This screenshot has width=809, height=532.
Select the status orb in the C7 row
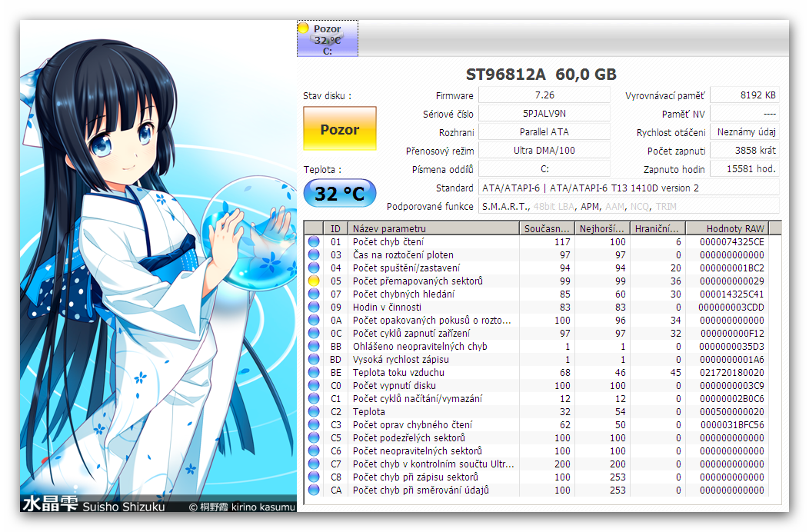pos(314,464)
